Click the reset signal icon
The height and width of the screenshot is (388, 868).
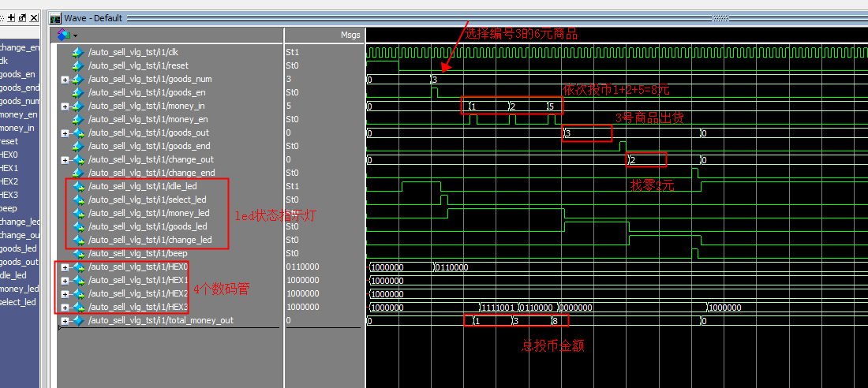pos(77,65)
